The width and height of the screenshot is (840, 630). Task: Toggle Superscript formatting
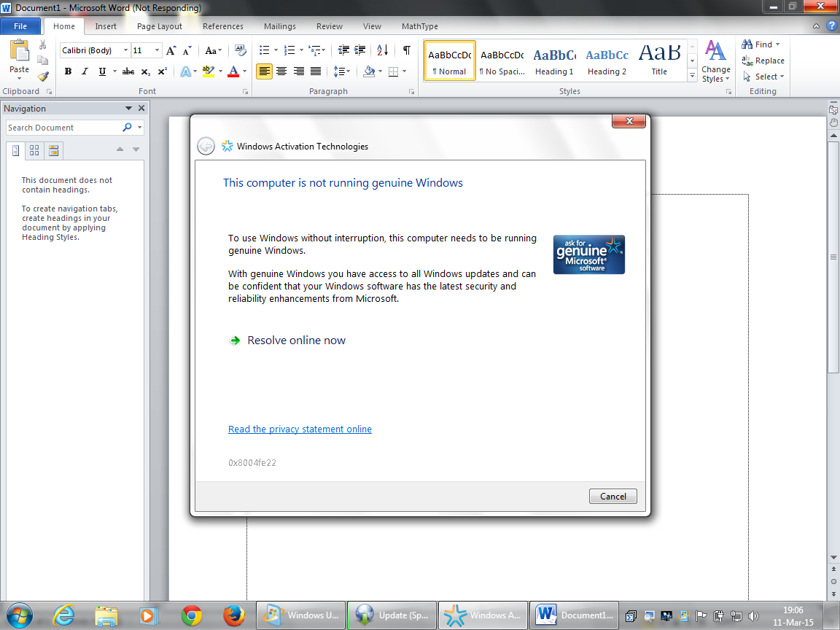click(163, 71)
